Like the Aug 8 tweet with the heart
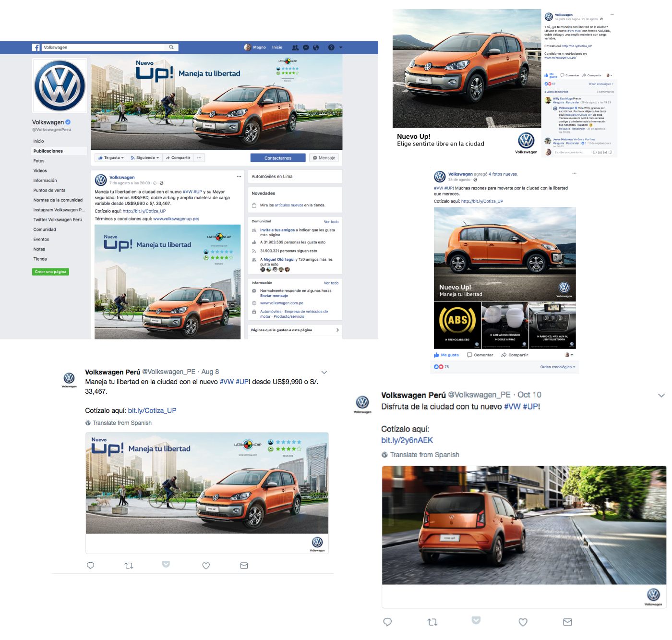The height and width of the screenshot is (640, 672). pyautogui.click(x=206, y=566)
